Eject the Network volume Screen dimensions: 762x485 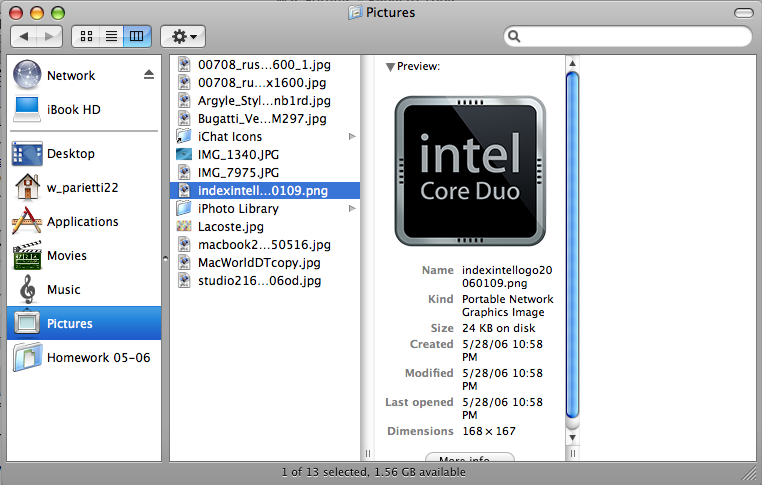[x=149, y=75]
